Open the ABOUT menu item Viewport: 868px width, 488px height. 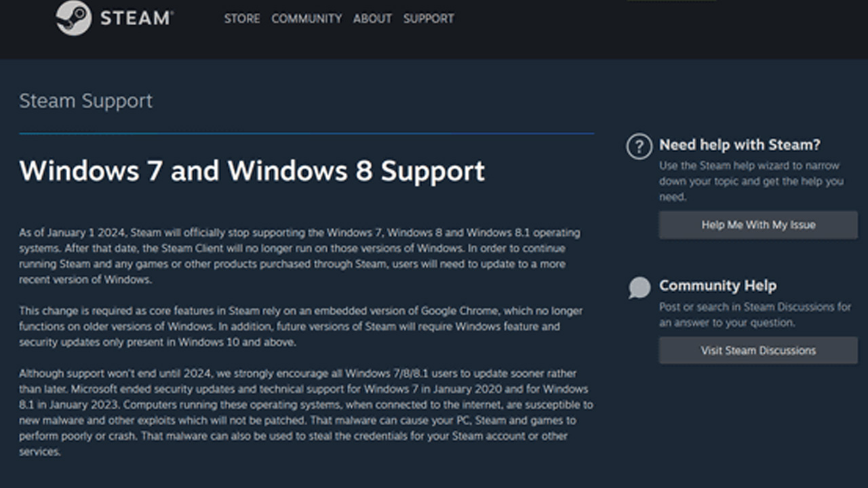(x=372, y=19)
